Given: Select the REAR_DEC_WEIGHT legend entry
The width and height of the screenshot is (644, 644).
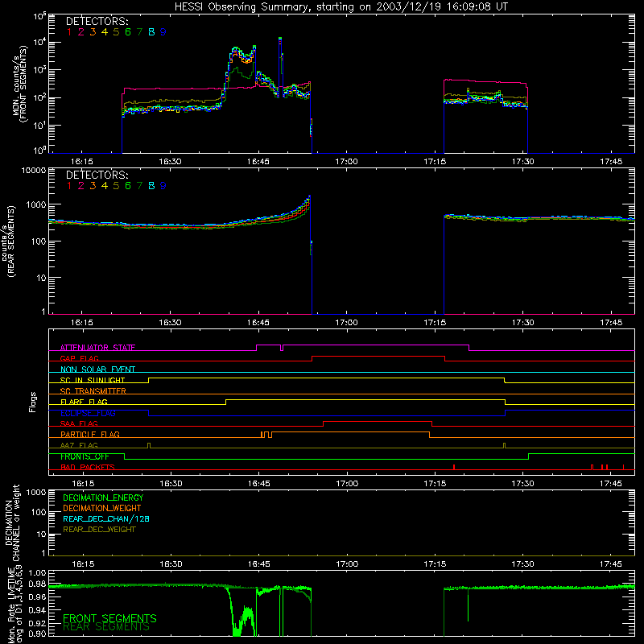Looking at the screenshot, I should pyautogui.click(x=99, y=530).
